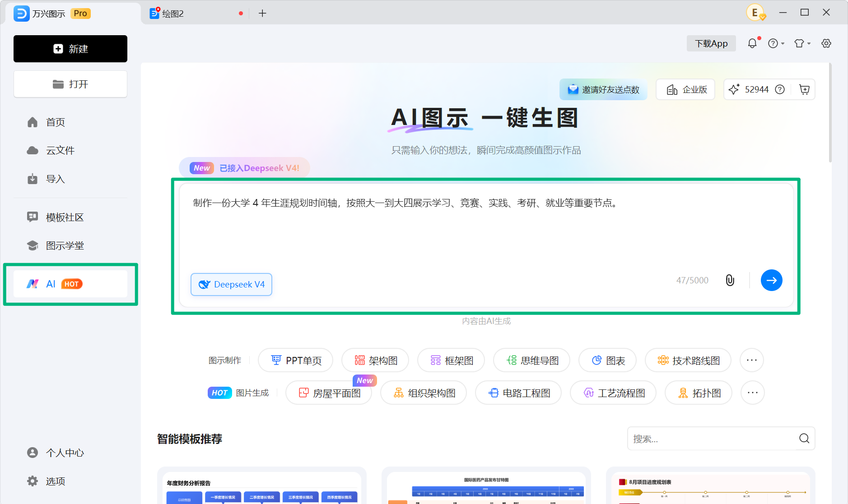Screen dimensions: 848x504
Task: Select the 组织架构图 org chart type
Action: (424, 393)
